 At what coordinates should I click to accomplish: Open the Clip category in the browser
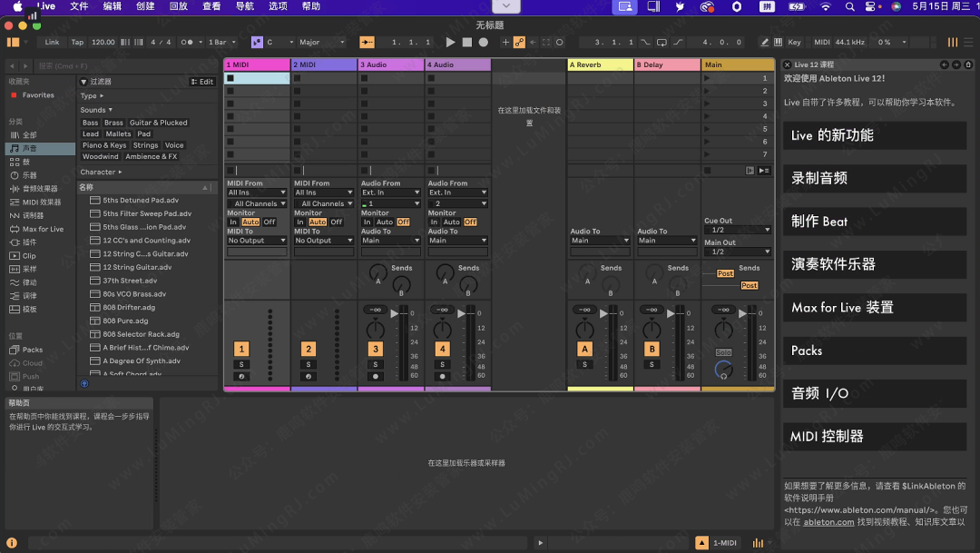coord(29,256)
